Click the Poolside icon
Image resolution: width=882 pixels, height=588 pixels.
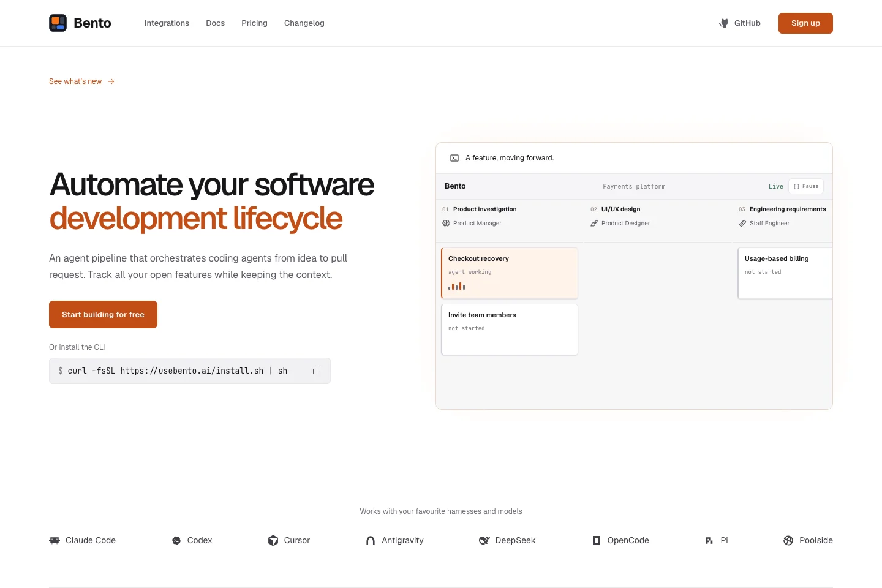[788, 540]
